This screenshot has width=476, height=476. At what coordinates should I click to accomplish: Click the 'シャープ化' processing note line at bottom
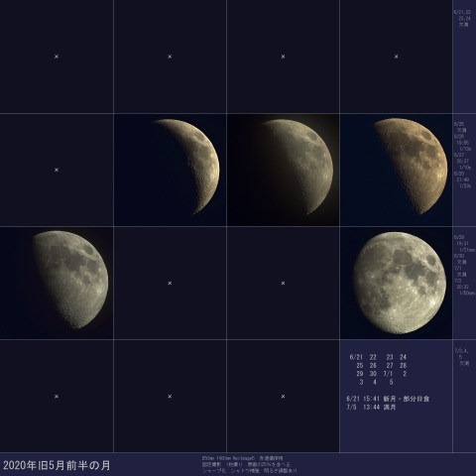click(x=250, y=470)
